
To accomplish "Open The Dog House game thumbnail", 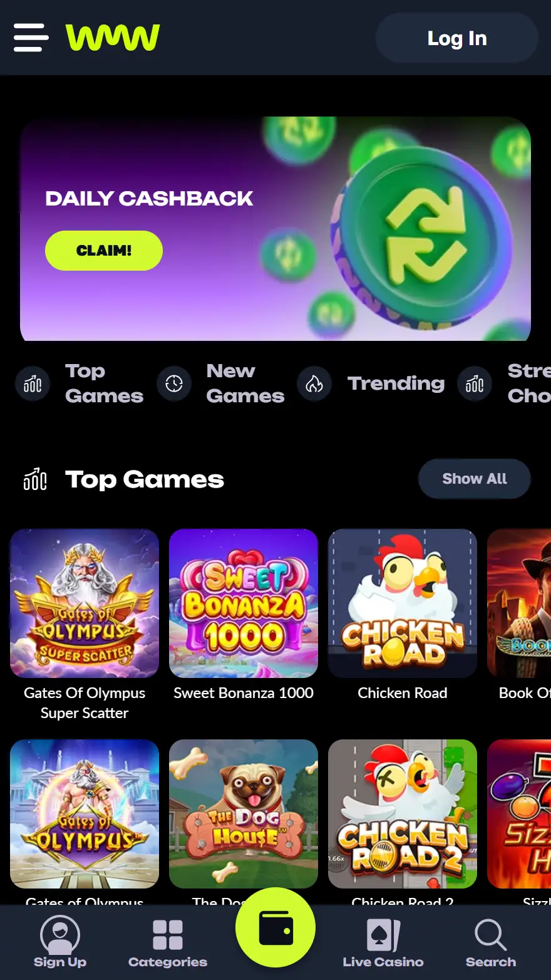I will tap(244, 814).
